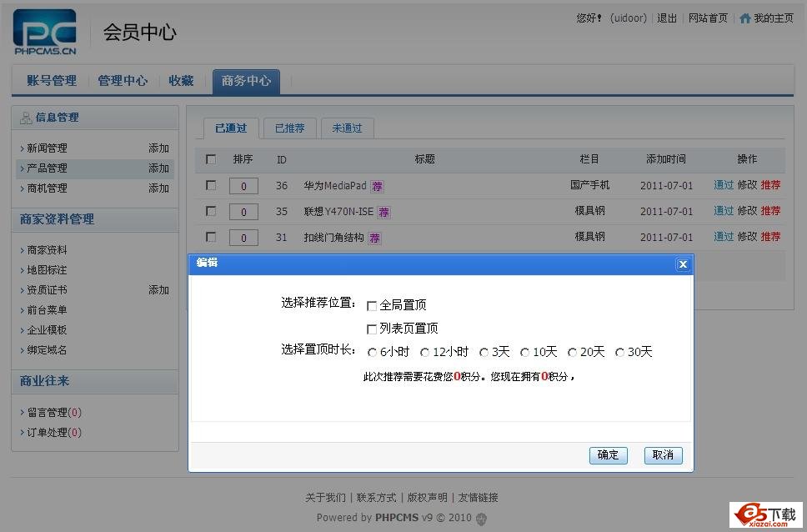
Task: Click the sort order field for row 31
Action: click(x=243, y=238)
